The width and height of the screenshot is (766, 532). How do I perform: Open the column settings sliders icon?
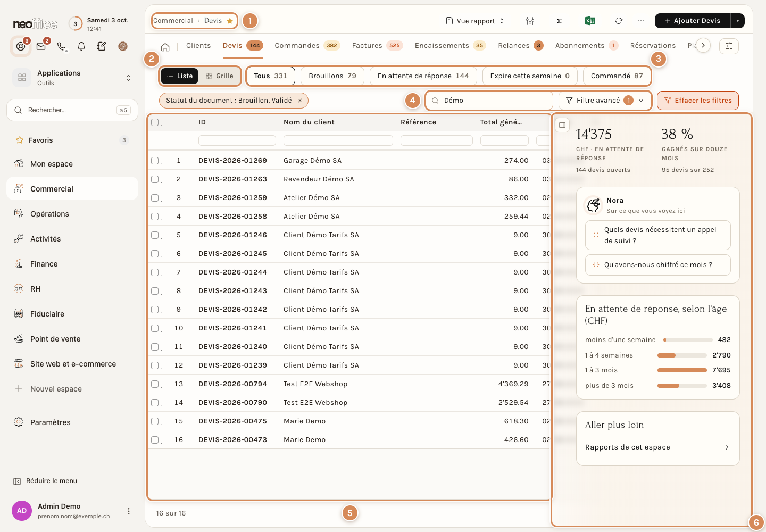(x=530, y=21)
